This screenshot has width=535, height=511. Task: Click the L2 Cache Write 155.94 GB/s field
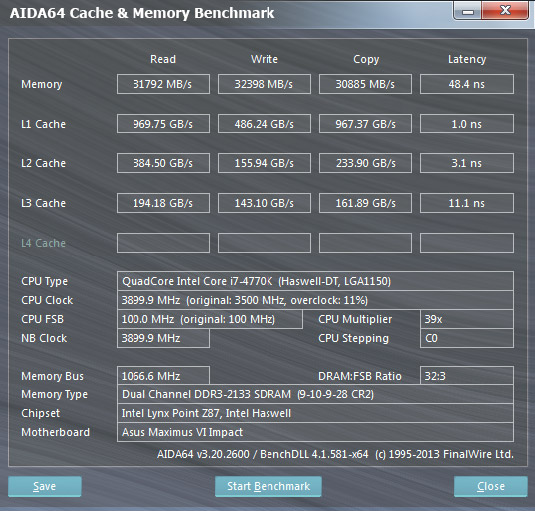click(x=264, y=163)
